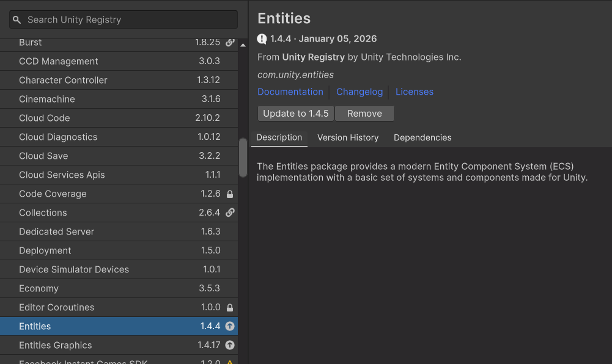Select the Cinemachine package

(x=119, y=99)
